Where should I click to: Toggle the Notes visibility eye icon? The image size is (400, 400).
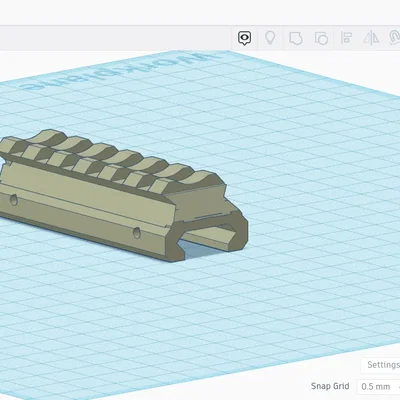point(244,38)
